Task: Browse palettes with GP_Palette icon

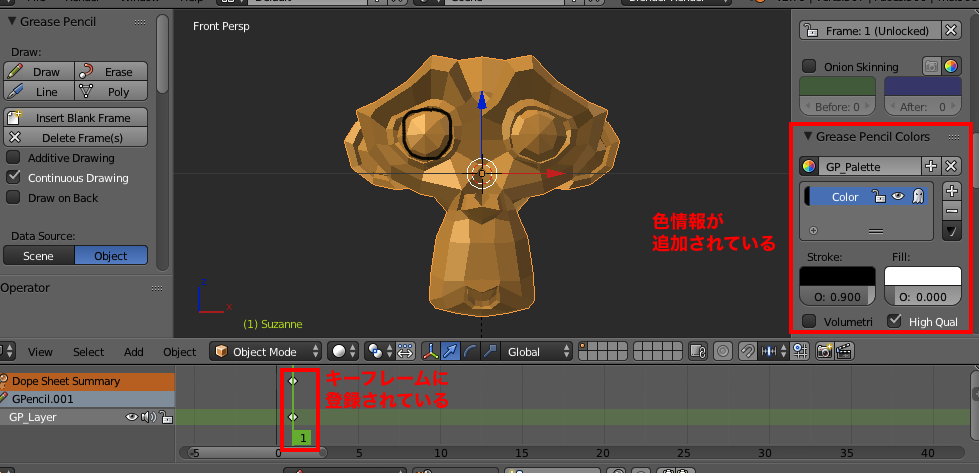Action: [x=809, y=167]
